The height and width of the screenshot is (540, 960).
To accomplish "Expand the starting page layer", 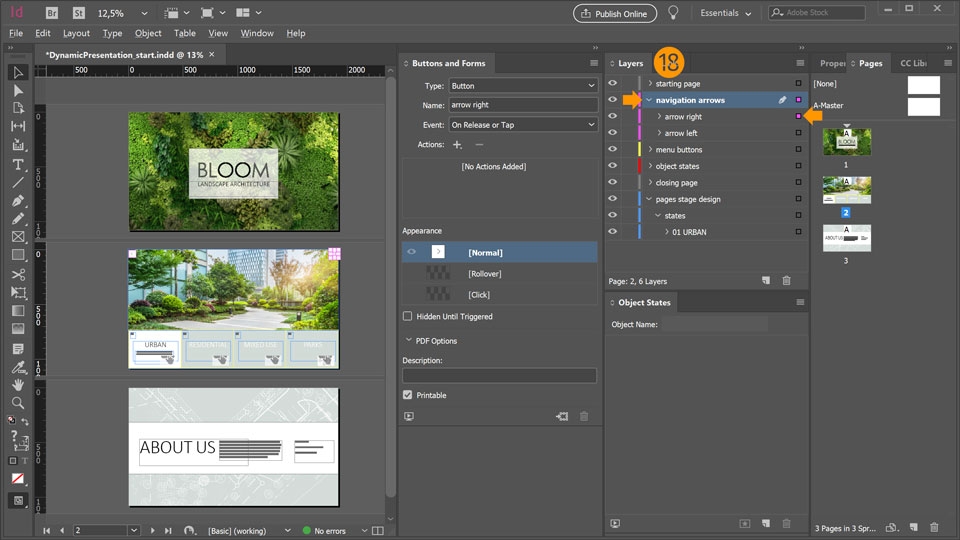I will [650, 83].
